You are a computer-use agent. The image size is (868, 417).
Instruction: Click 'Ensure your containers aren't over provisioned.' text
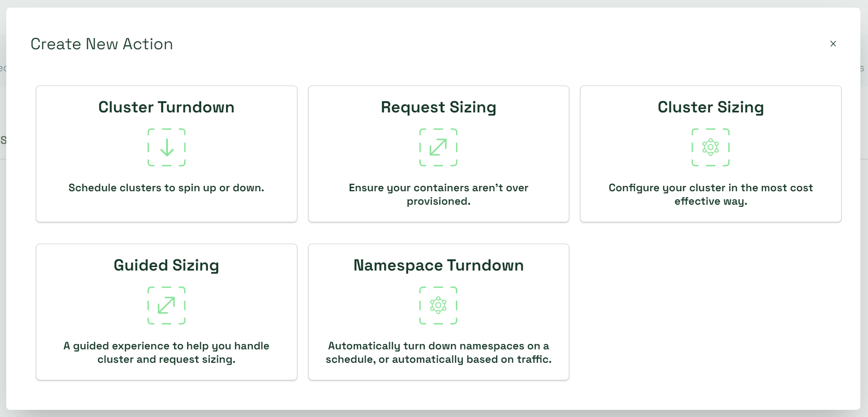[438, 194]
